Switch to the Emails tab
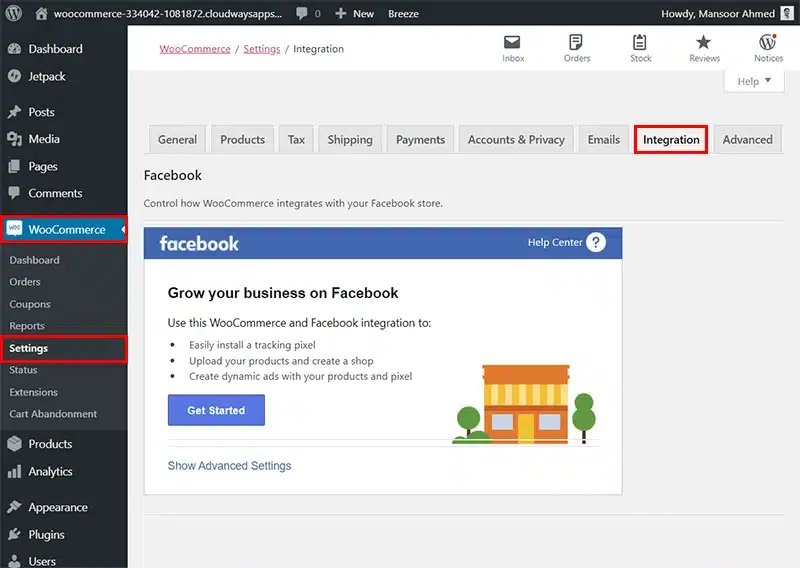Screen dimensions: 800x568 point(604,139)
